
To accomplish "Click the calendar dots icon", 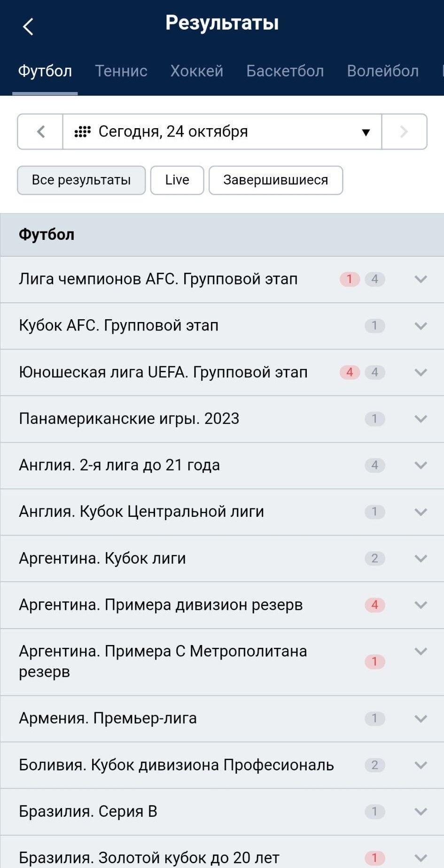I will tap(83, 132).
